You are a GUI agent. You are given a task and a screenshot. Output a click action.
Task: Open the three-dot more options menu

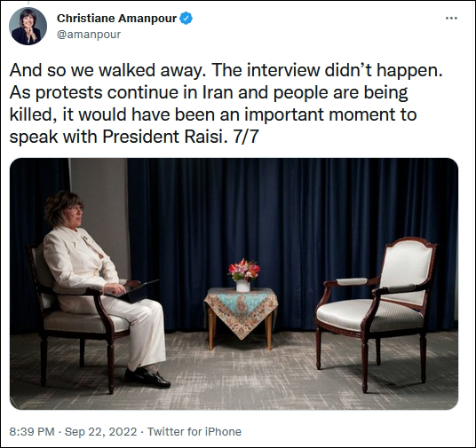[x=451, y=19]
